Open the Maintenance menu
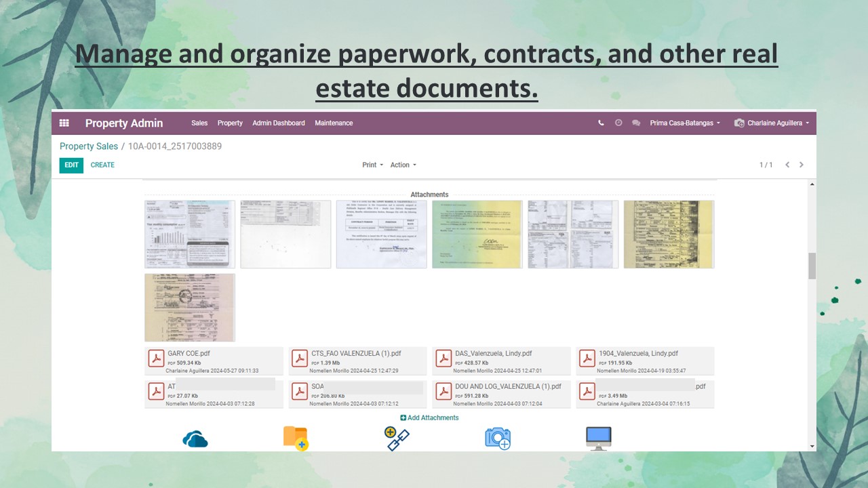Image resolution: width=868 pixels, height=488 pixels. click(x=334, y=123)
